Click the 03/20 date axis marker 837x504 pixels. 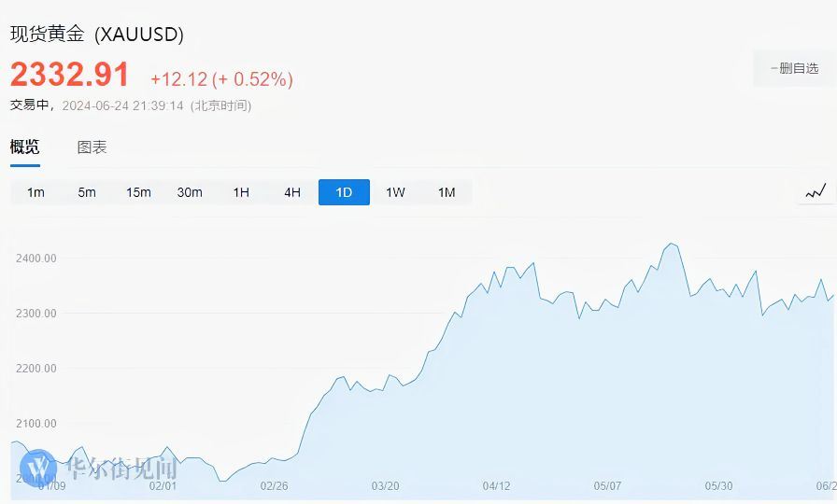click(x=385, y=486)
